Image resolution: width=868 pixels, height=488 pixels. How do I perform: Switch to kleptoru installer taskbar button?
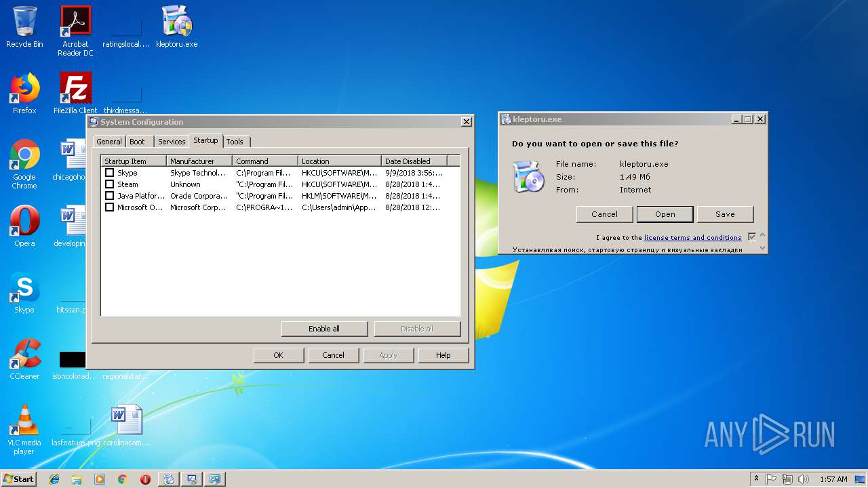click(x=169, y=479)
